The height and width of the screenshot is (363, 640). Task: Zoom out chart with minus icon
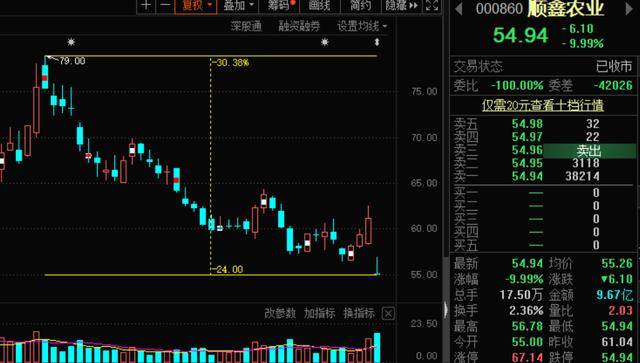click(165, 6)
